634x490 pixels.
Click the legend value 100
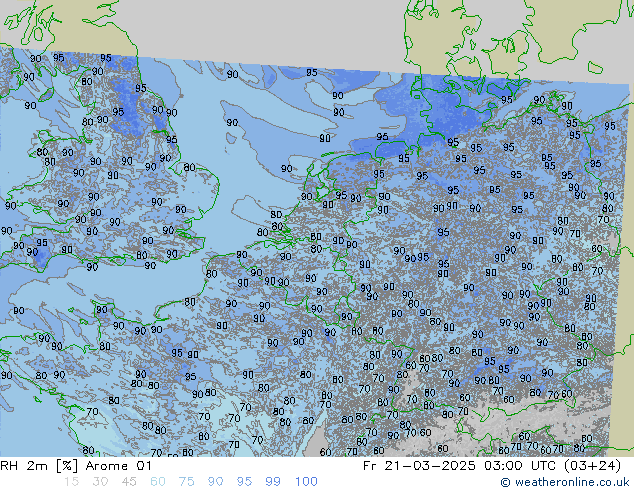click(306, 482)
